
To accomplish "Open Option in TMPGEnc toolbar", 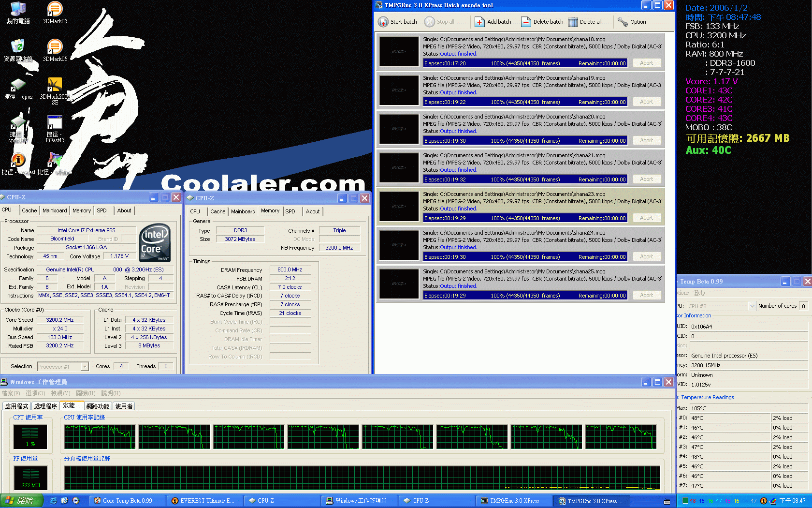I will pos(632,22).
